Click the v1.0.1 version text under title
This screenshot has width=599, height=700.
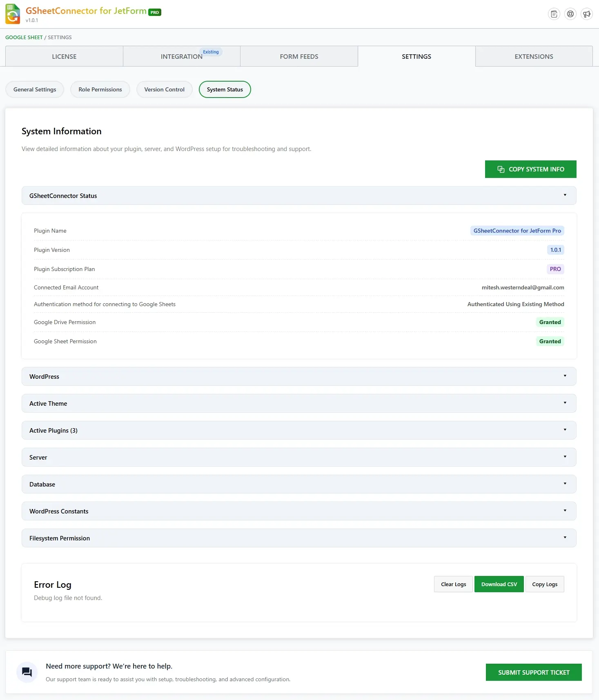(x=32, y=20)
